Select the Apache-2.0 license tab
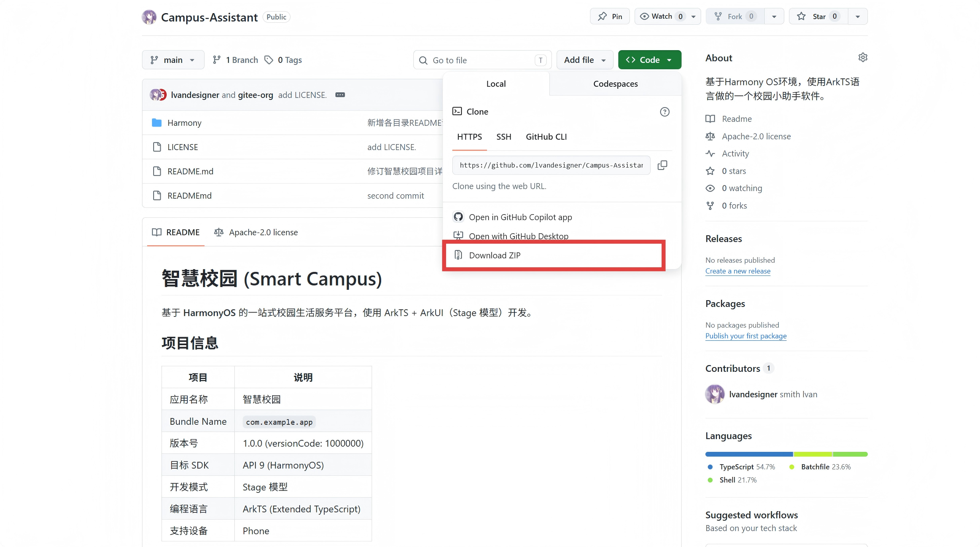 (255, 232)
